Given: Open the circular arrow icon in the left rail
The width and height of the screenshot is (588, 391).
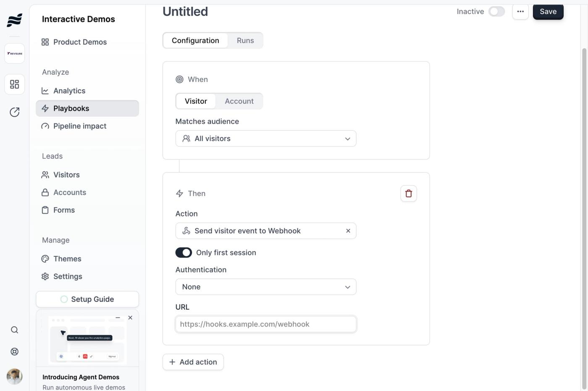Looking at the screenshot, I should [x=15, y=112].
